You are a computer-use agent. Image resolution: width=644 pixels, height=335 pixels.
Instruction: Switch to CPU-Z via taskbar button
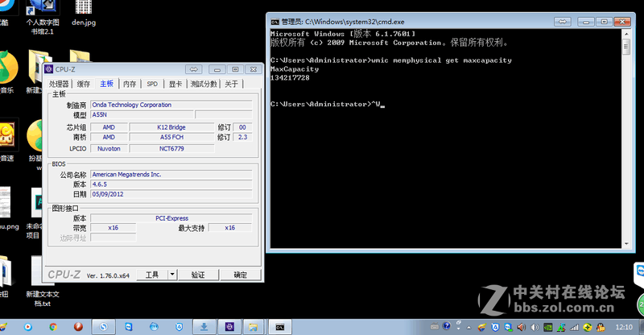[229, 327]
